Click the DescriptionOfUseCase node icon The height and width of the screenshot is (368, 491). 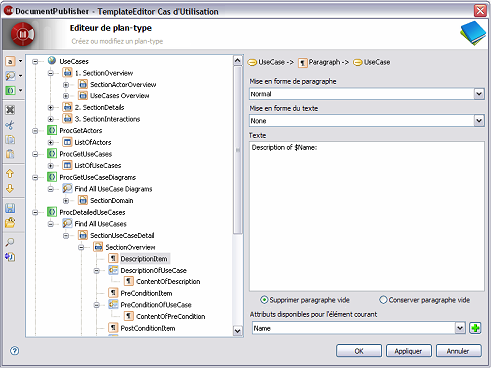pos(113,270)
